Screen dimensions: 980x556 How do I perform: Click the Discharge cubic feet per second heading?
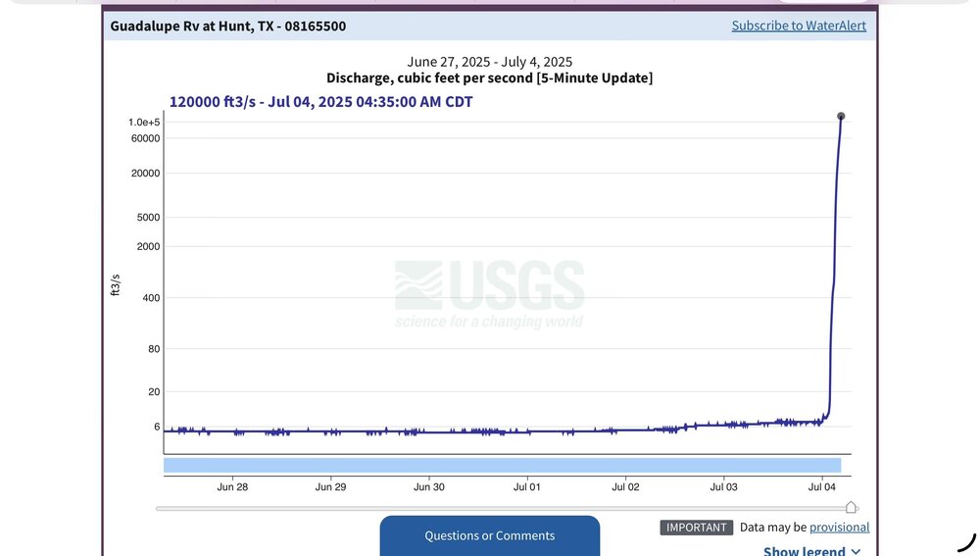(x=489, y=77)
